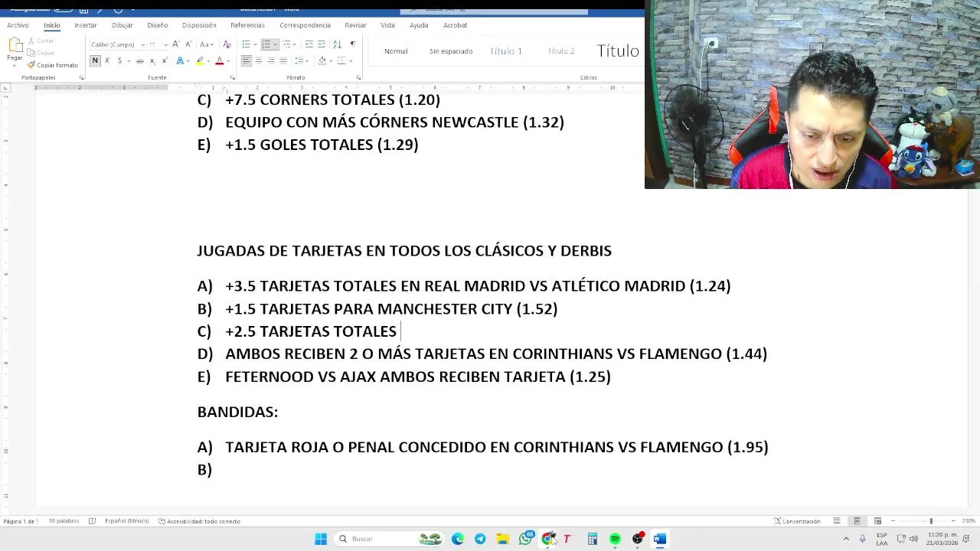This screenshot has width=980, height=551.
Task: Align text left
Action: (246, 60)
